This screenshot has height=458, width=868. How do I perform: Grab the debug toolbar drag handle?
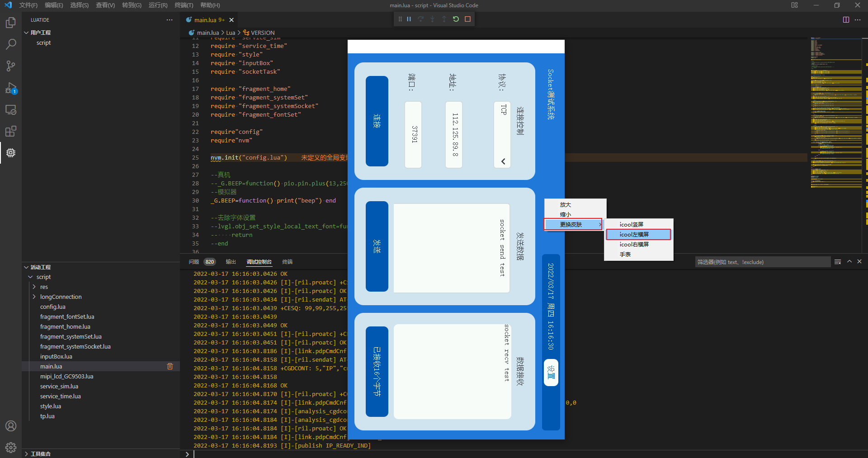click(x=400, y=19)
